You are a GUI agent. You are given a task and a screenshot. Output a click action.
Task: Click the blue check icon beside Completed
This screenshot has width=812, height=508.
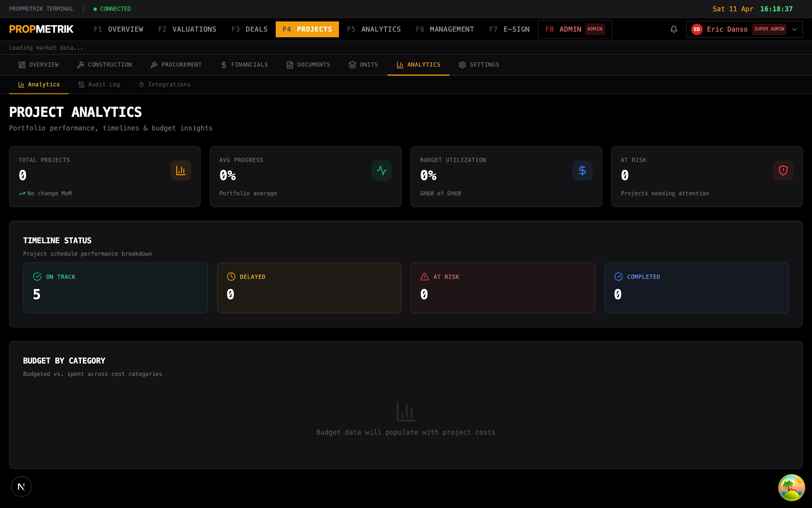tap(618, 277)
